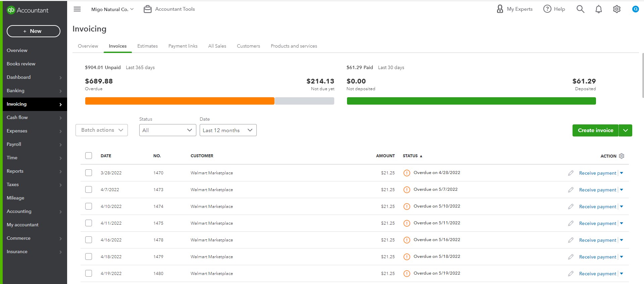644x284 pixels.
Task: Edit invoice 1475 with pencil icon
Action: pos(571,223)
